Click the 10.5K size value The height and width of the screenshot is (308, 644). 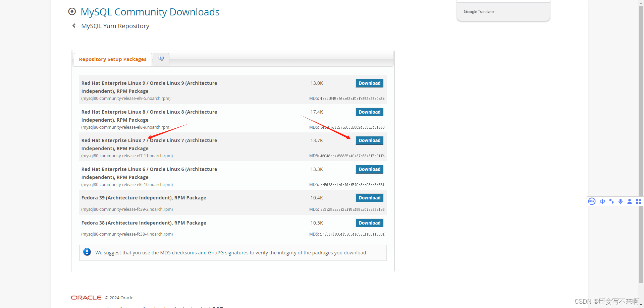pyautogui.click(x=317, y=223)
